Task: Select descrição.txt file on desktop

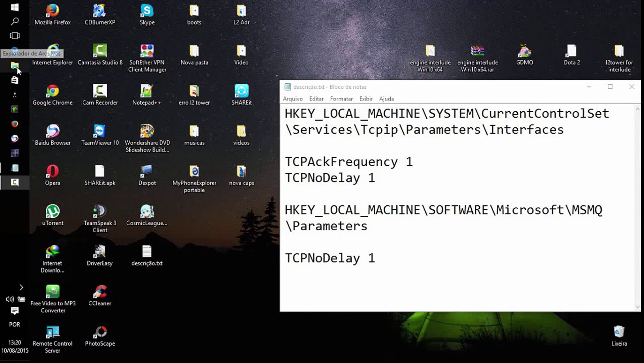Action: (147, 256)
